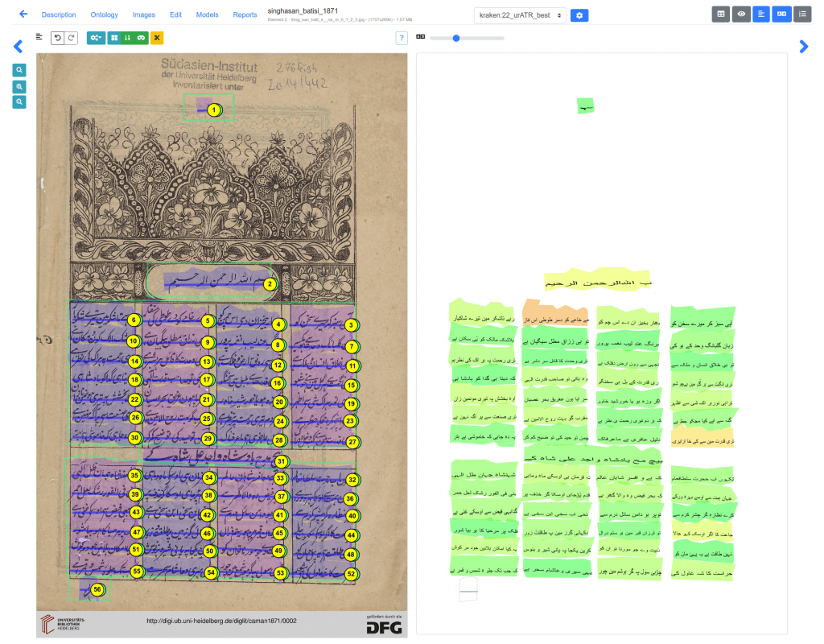Expand the gears settings dropdown in toolbar
Screen dimensions: 824x644
pyautogui.click(x=96, y=38)
